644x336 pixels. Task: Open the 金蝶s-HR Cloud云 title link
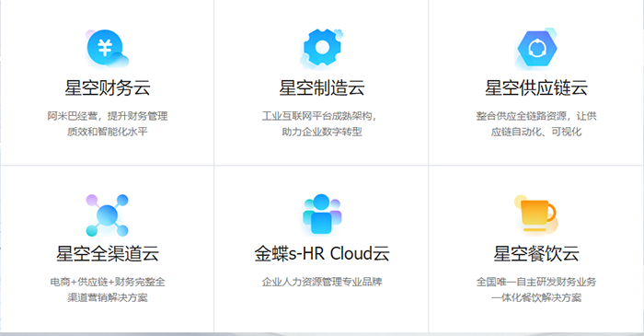coord(322,253)
